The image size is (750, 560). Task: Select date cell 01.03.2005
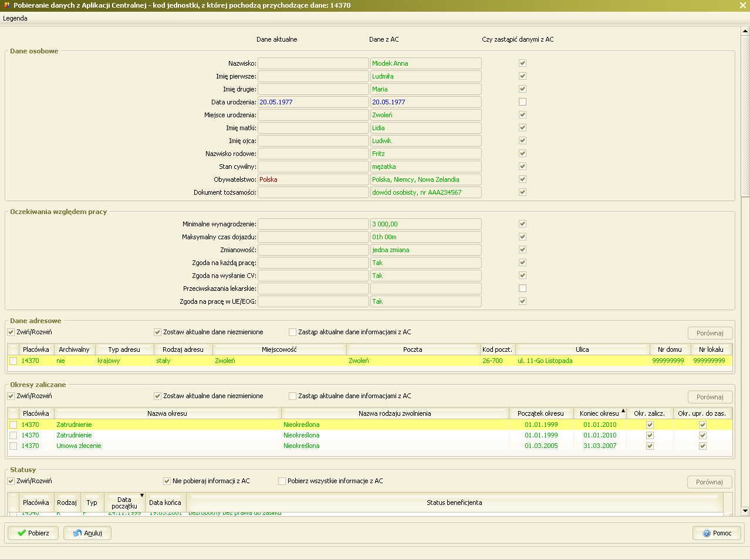541,446
